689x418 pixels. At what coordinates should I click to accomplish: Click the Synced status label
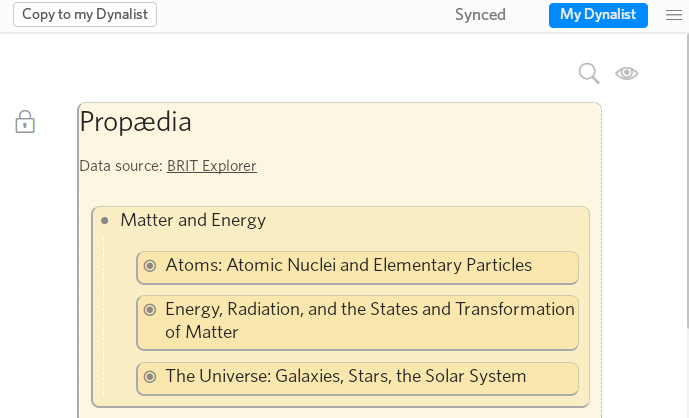coord(480,15)
